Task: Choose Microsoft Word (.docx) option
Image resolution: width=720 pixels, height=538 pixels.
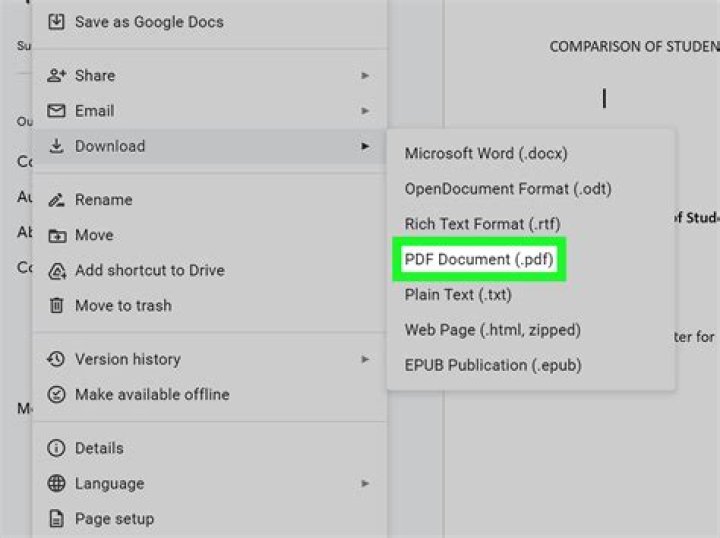Action: point(486,154)
